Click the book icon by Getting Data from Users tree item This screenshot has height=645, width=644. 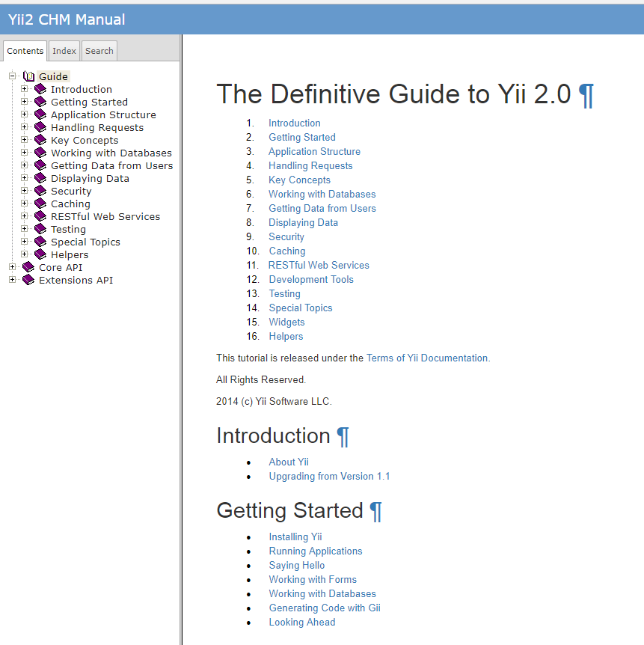pos(40,165)
